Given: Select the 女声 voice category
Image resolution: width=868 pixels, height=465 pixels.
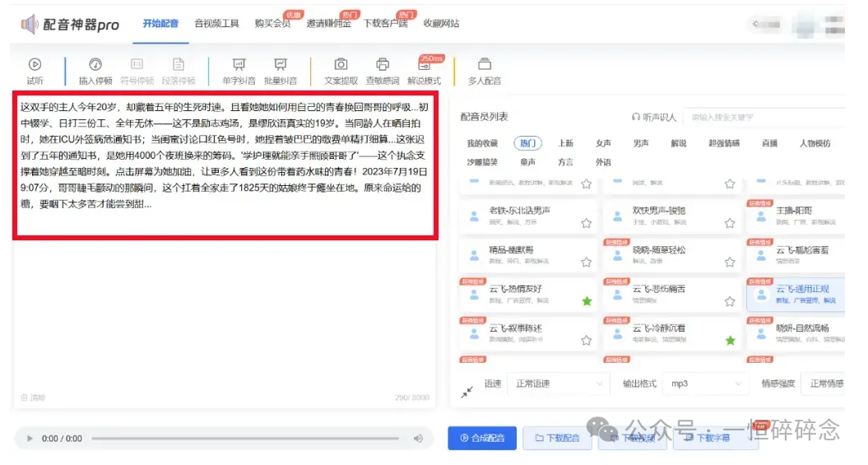Looking at the screenshot, I should 603,143.
